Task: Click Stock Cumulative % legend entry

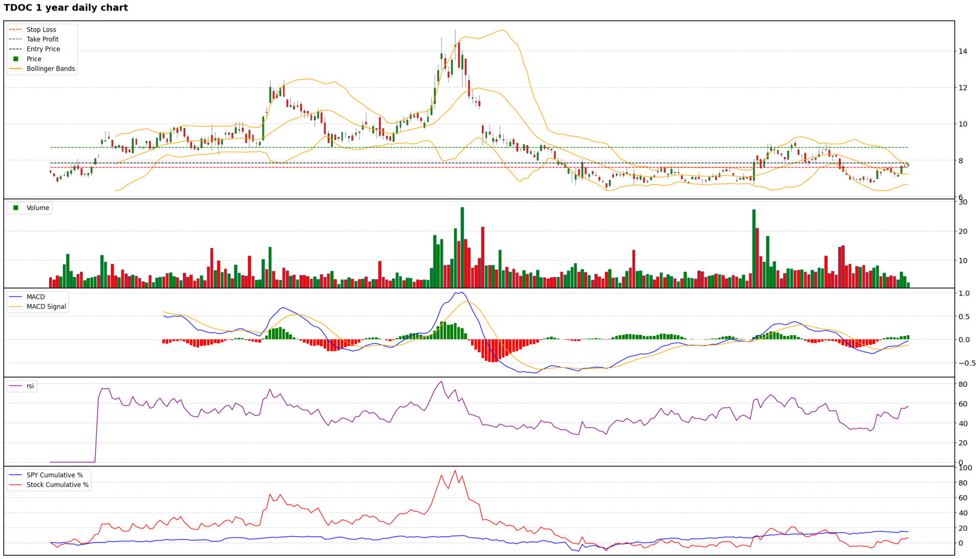Action: [57, 485]
